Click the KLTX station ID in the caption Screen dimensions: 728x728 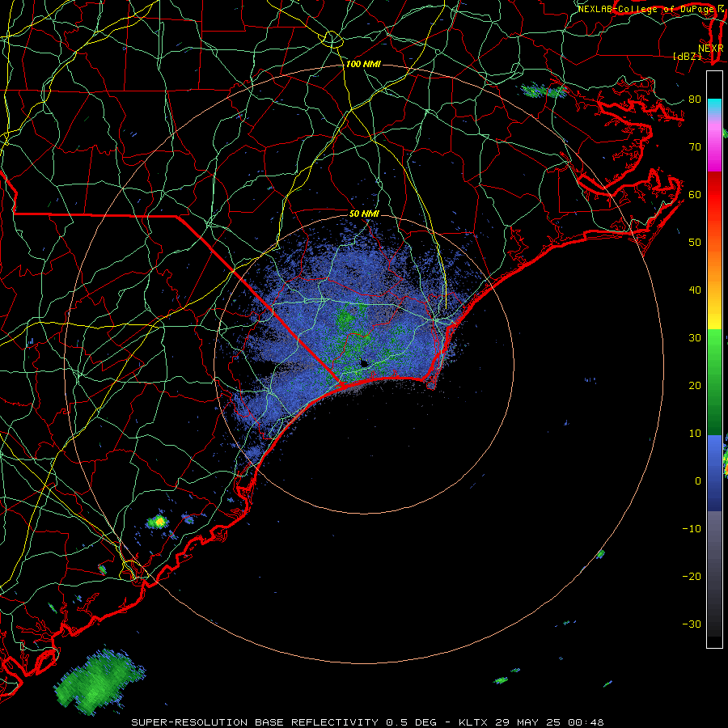474,722
